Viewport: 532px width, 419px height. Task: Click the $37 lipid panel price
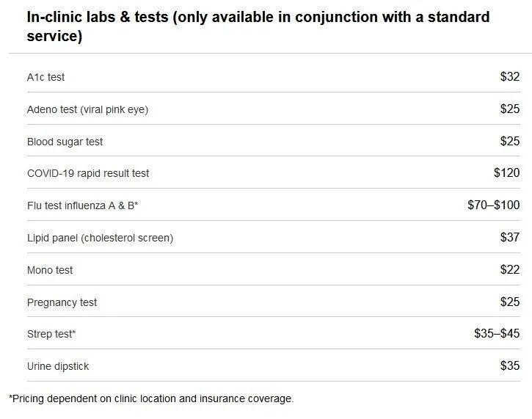(x=509, y=237)
